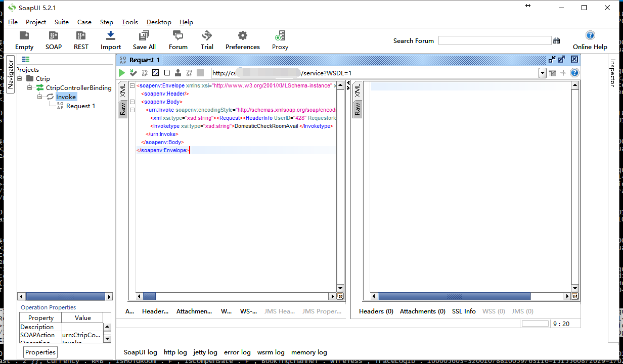Open endpoint URL dropdown arrow
623x364 pixels.
tap(543, 73)
